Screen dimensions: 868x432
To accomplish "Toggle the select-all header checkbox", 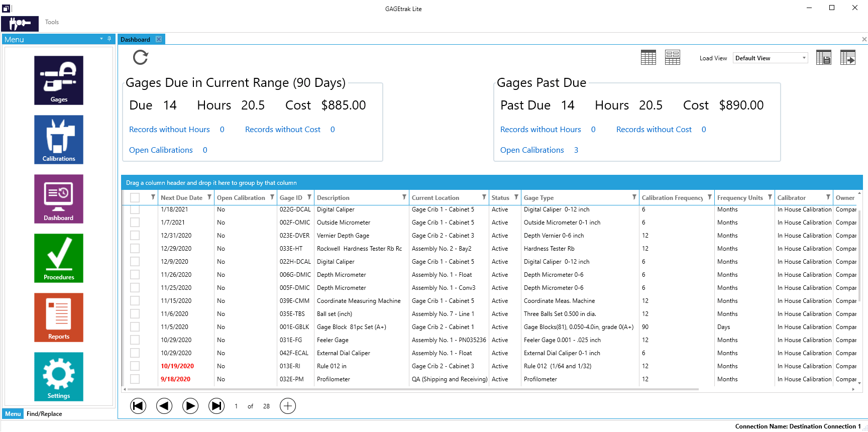I will point(135,197).
